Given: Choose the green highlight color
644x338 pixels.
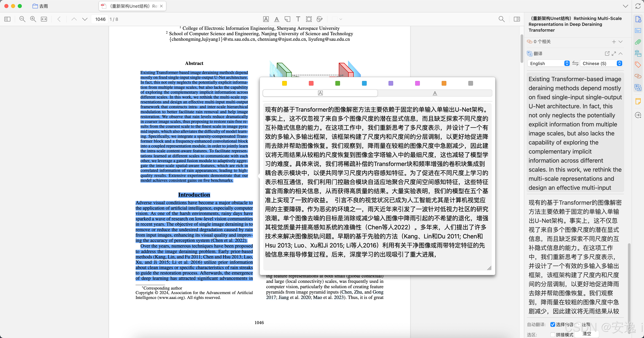Looking at the screenshot, I should click(x=337, y=83).
